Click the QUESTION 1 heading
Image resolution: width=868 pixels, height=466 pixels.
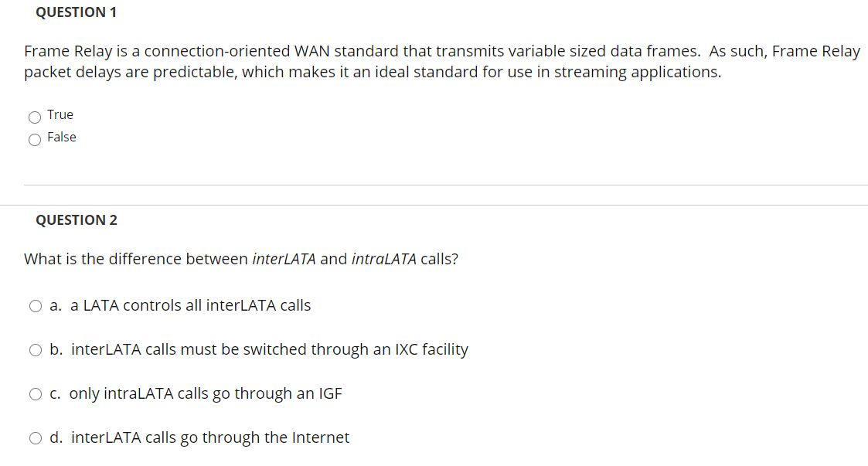click(x=75, y=12)
